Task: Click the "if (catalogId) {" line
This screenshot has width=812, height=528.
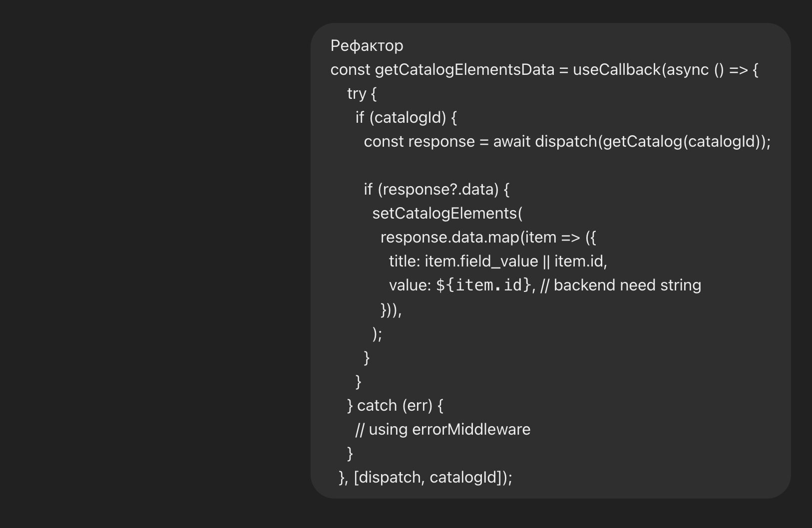Action: tap(406, 118)
